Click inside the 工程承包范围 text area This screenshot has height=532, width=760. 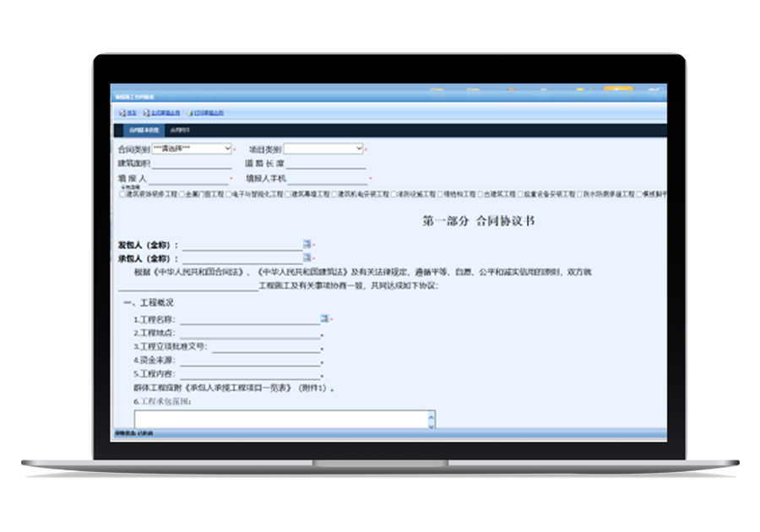(280, 419)
